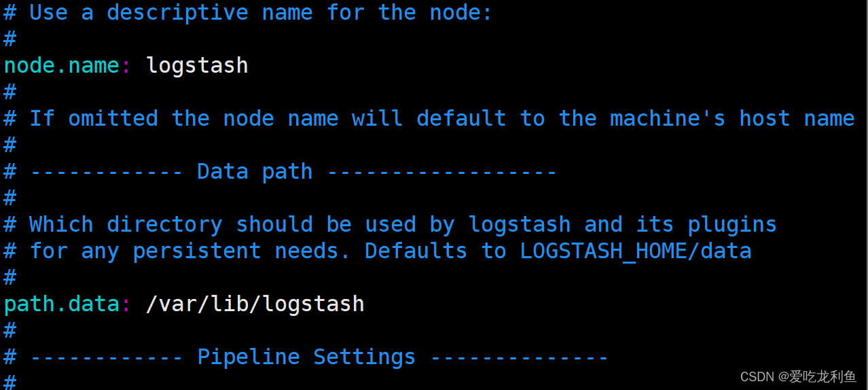Click the last hash line at bottom

[x=10, y=381]
